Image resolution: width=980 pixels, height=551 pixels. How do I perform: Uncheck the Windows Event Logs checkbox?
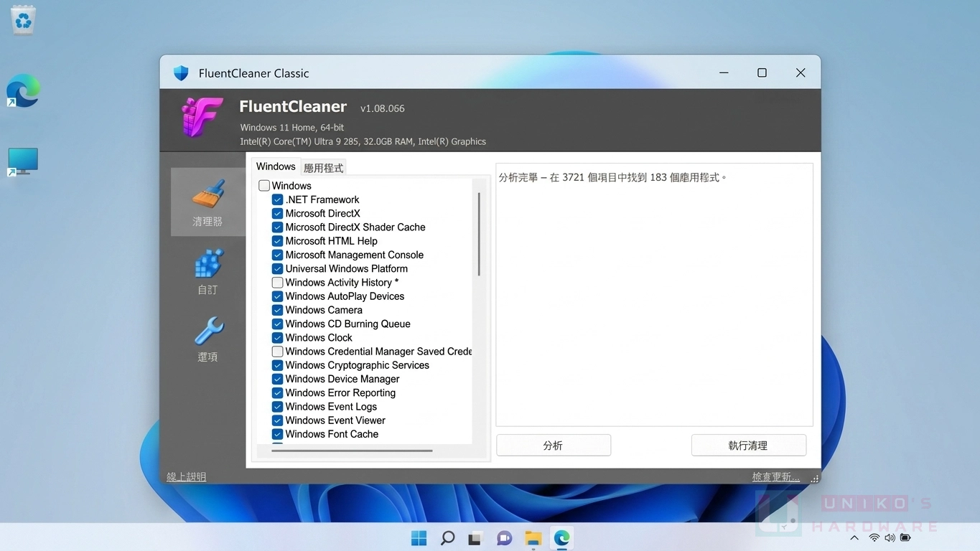point(277,407)
